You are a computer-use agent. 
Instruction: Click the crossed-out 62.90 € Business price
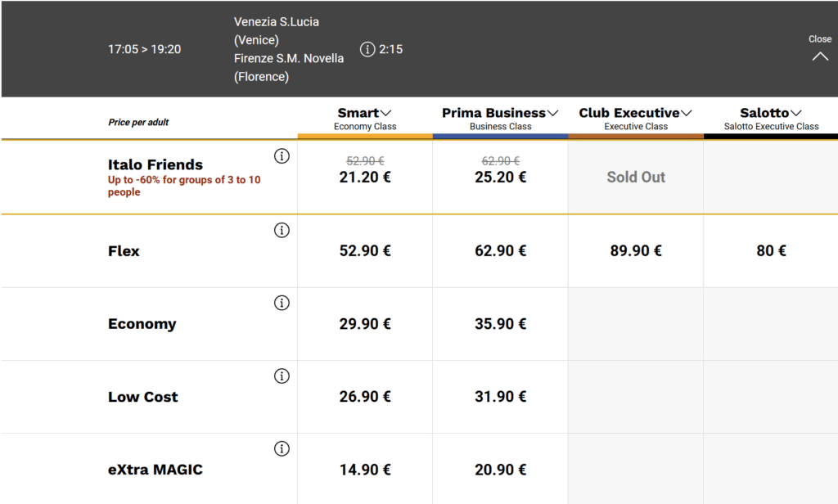click(500, 161)
